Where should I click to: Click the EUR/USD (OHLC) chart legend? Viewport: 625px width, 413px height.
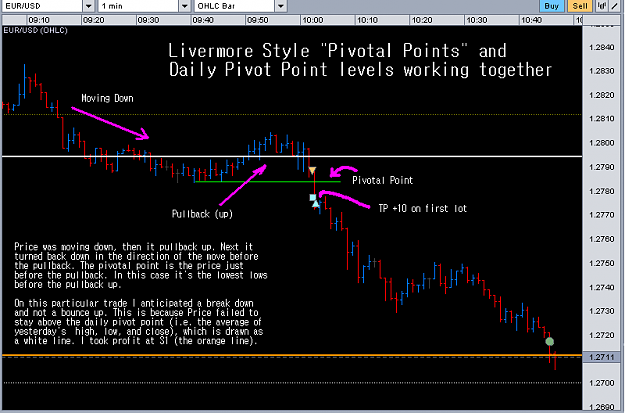pyautogui.click(x=35, y=30)
